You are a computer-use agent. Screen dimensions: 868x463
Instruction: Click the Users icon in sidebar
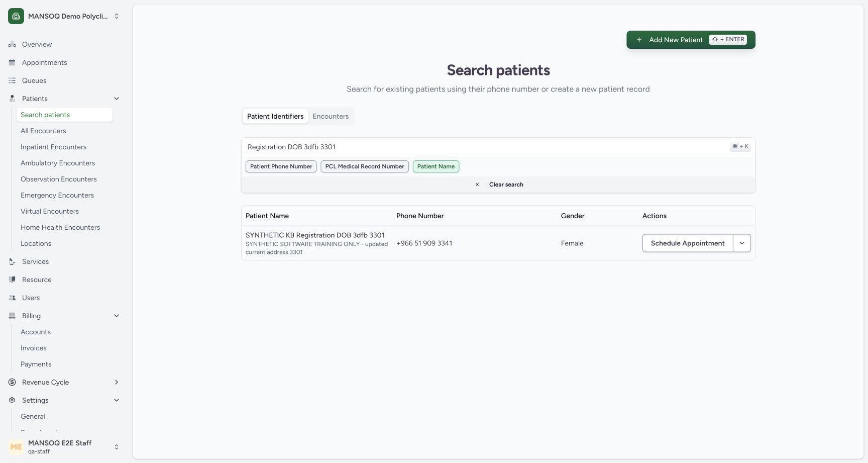point(12,298)
